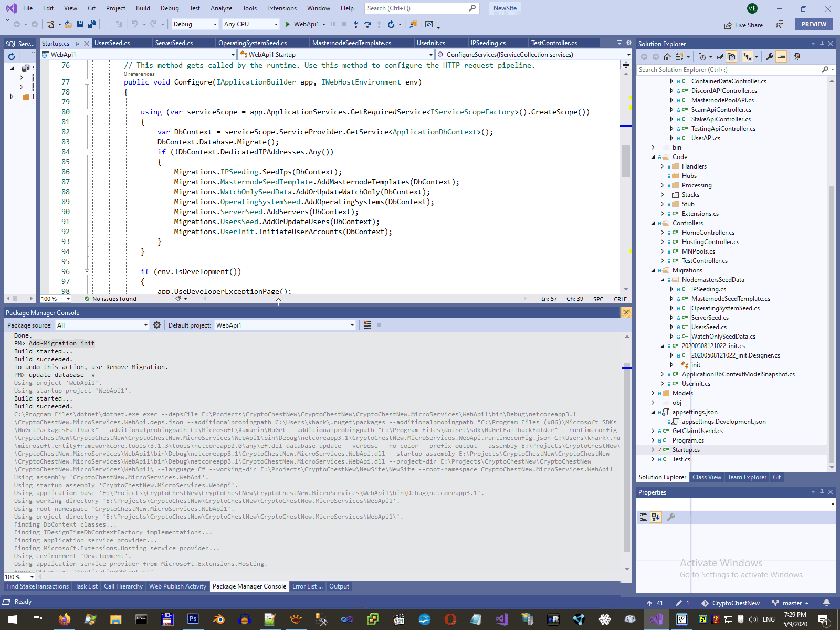Click Switch Views icon in Solution Explorer
840x630 pixels.
679,57
